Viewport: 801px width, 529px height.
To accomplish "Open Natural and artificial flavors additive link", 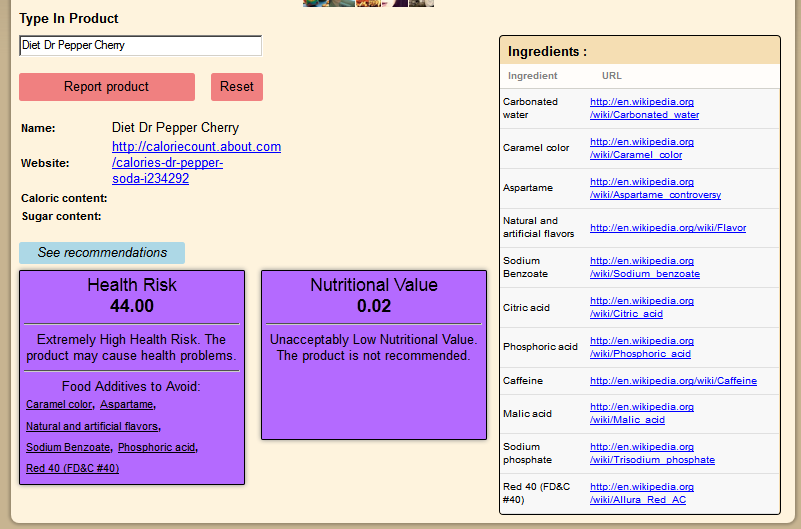I will point(92,426).
